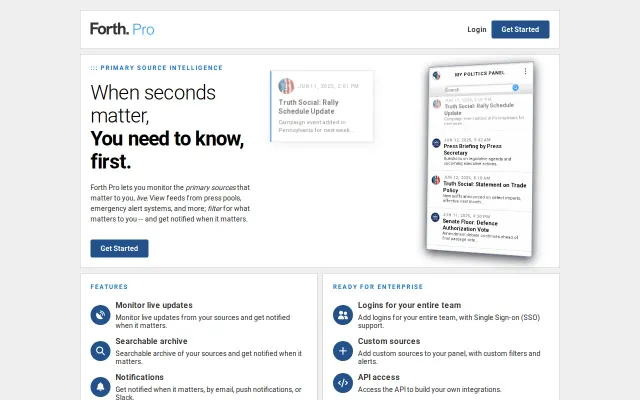Click the Logins for your entire team heading
The image size is (640, 400).
409,305
